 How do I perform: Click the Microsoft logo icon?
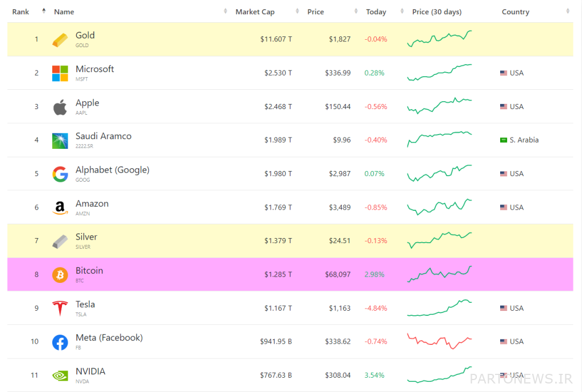pyautogui.click(x=60, y=73)
